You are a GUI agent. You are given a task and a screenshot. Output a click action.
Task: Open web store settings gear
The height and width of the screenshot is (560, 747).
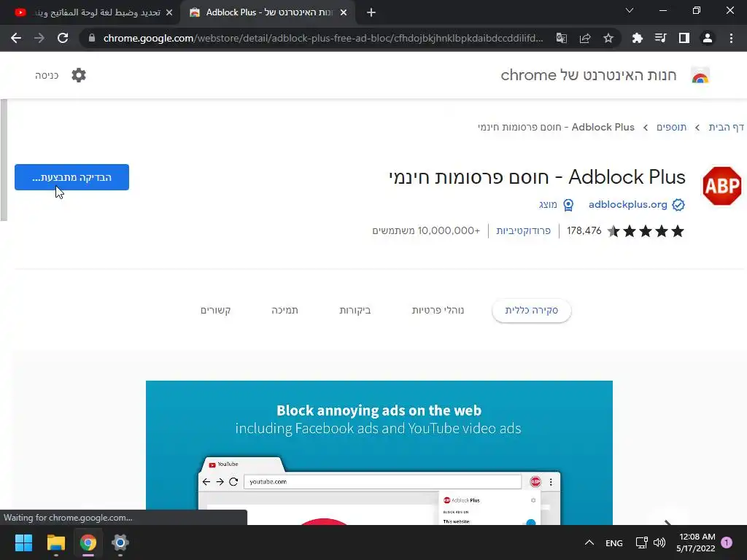[79, 75]
